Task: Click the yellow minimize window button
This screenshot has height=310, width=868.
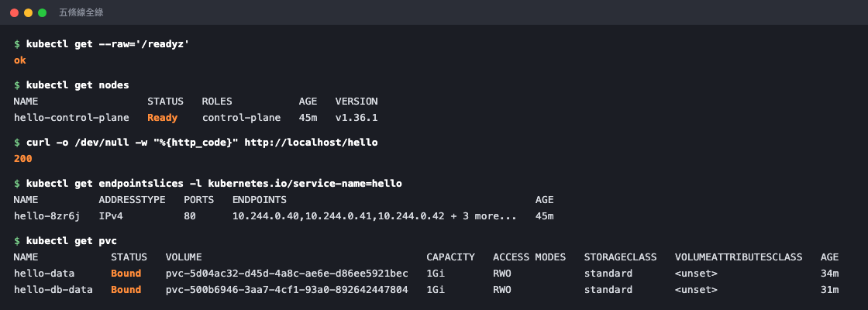Action: click(28, 12)
